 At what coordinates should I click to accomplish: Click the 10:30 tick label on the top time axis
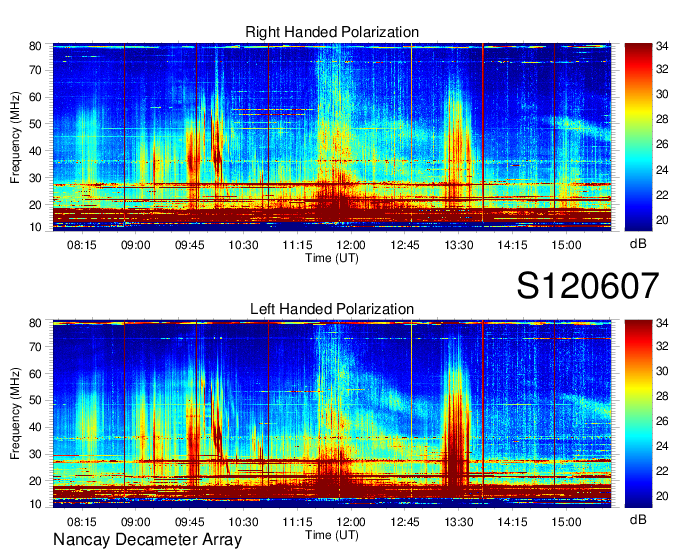point(243,245)
